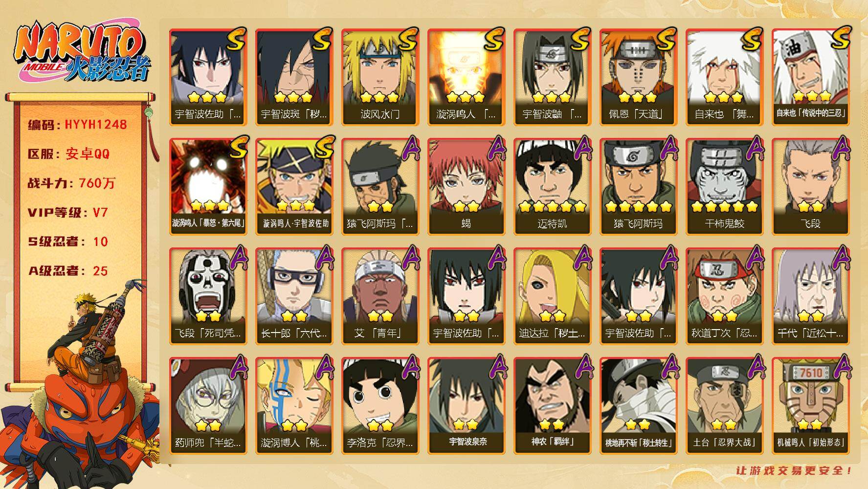Choose the 迈特凯 five-star card
868x489 pixels.
(552, 186)
